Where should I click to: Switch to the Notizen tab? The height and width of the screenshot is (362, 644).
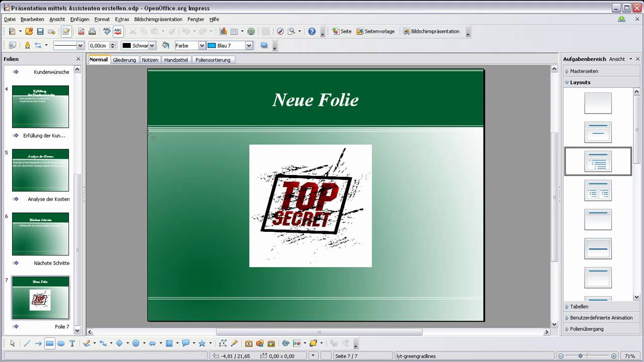pos(150,60)
